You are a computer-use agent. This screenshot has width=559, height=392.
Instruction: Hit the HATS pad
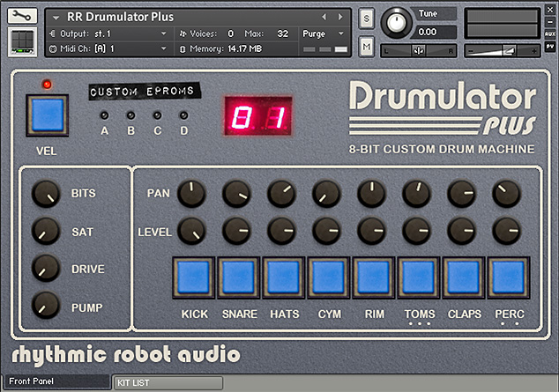click(285, 277)
